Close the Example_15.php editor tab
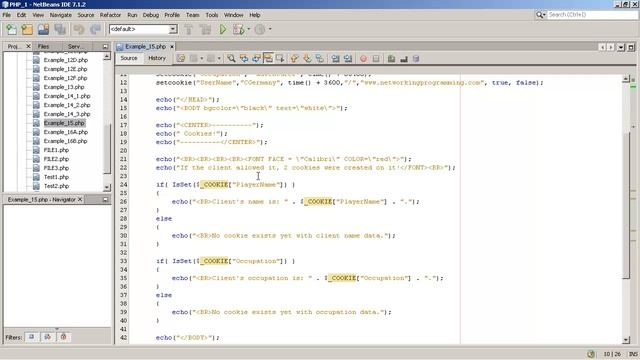This screenshot has height=360, width=640. point(172,47)
